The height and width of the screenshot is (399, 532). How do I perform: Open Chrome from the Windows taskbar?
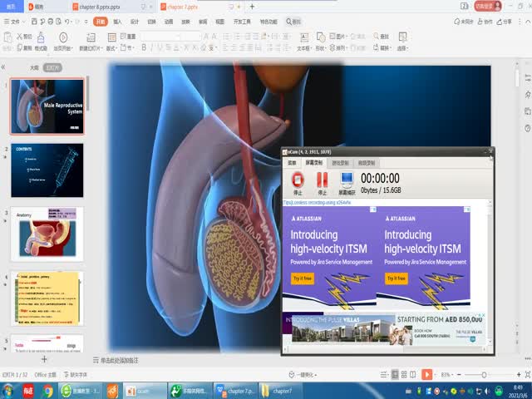(48, 391)
